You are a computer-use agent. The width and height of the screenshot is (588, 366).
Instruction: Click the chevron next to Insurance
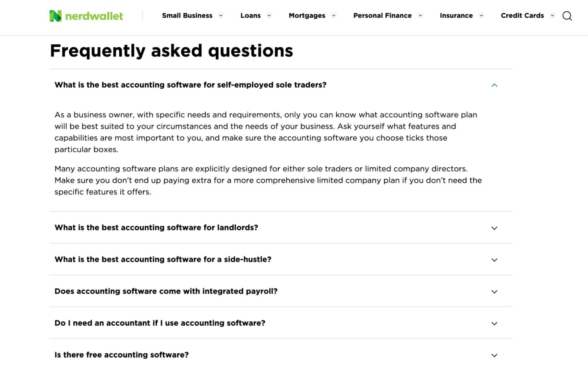pos(481,16)
